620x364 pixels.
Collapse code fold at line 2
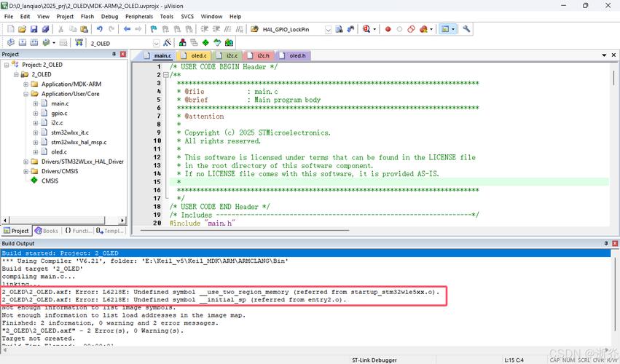click(165, 75)
